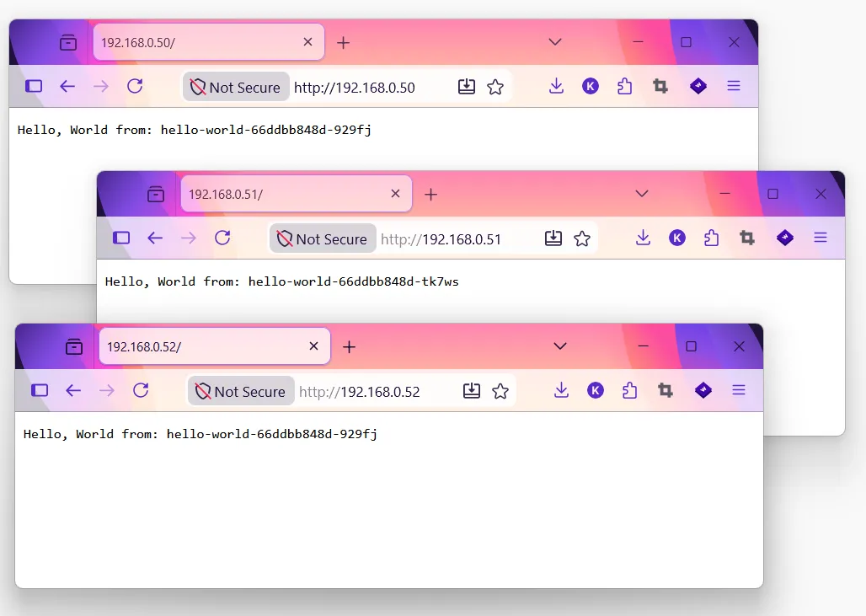The height and width of the screenshot is (616, 866).
Task: Save page to Pocket in 192.168.0.51 window
Action: click(553, 238)
